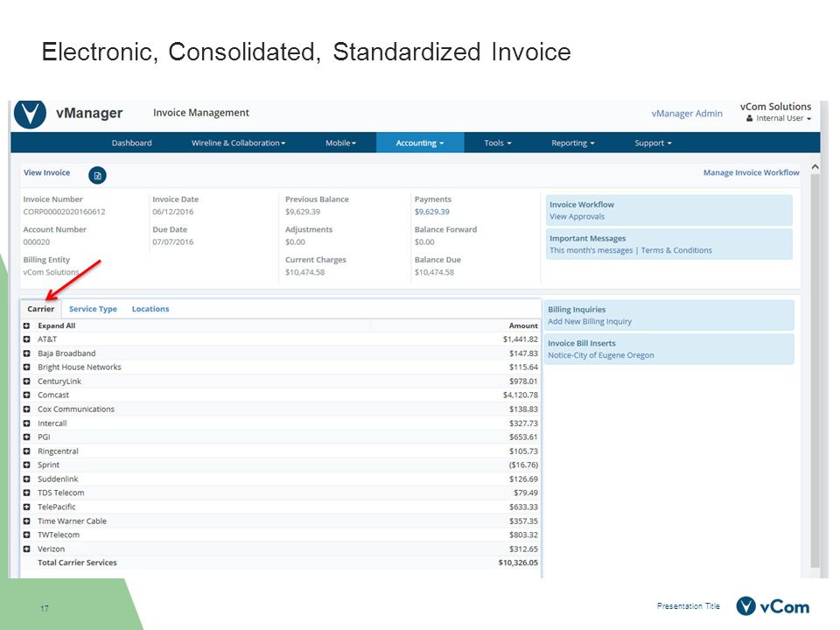Click the Amount column header
The image size is (840, 630).
click(523, 325)
